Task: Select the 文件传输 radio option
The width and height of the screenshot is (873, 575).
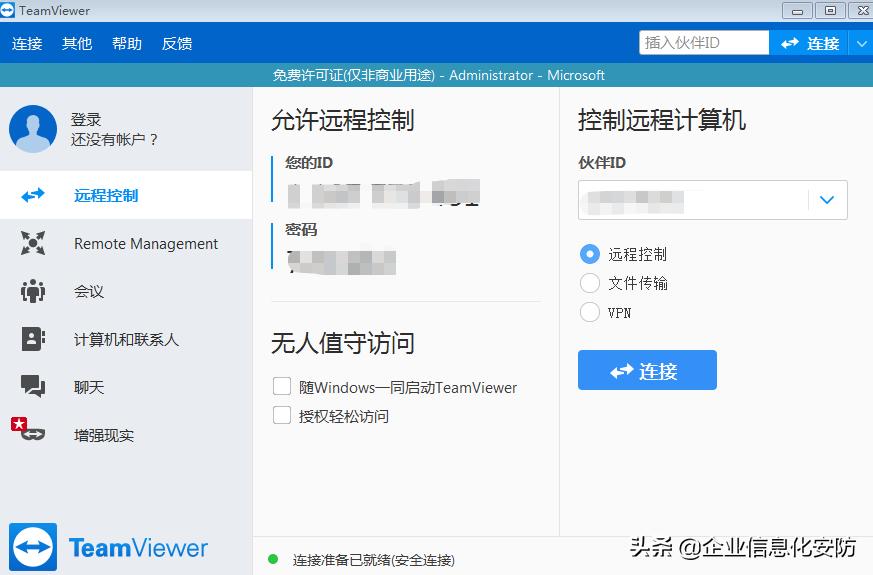Action: (x=590, y=283)
